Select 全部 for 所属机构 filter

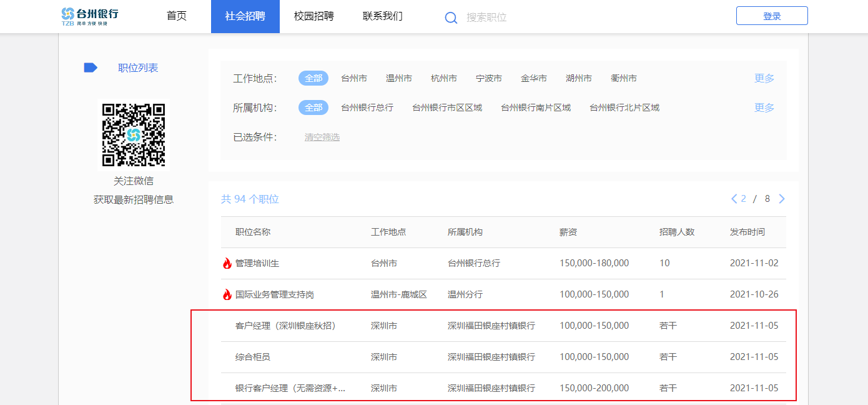tap(313, 107)
